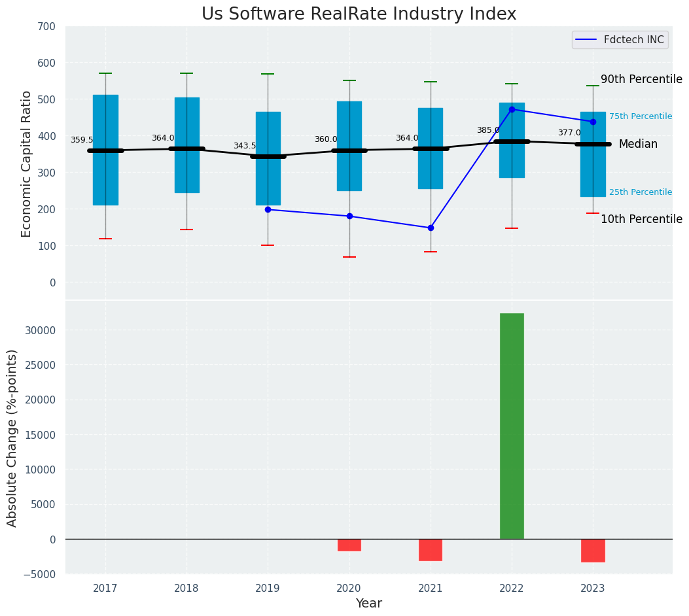Click the 2021 median value 364.0

click(x=407, y=138)
